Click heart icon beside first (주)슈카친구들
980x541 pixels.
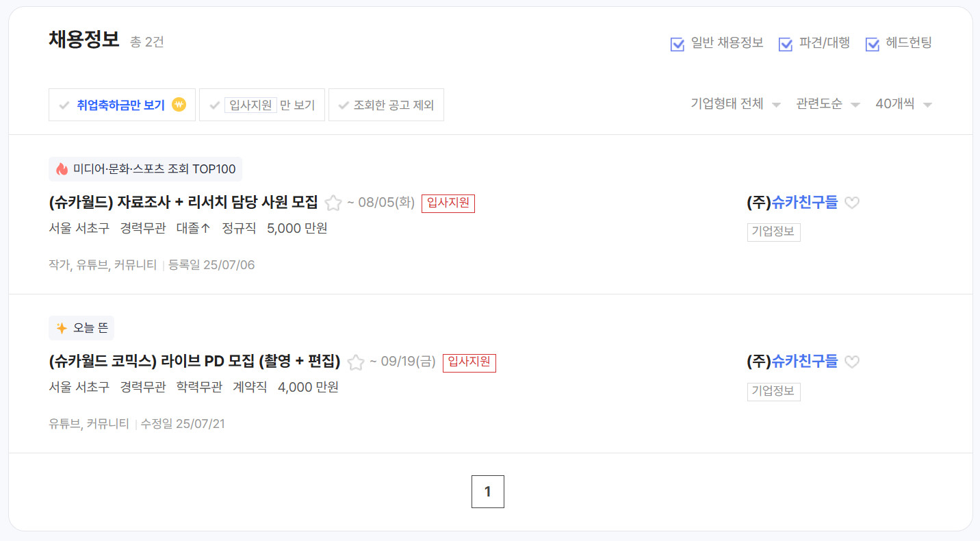(852, 203)
